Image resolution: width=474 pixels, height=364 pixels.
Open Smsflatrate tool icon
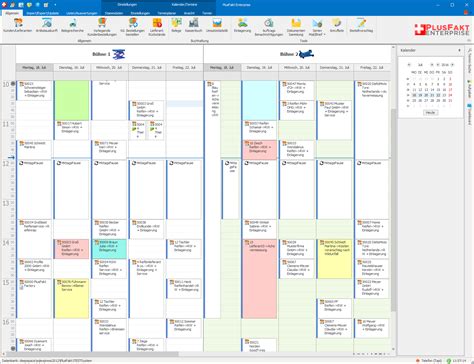click(337, 25)
